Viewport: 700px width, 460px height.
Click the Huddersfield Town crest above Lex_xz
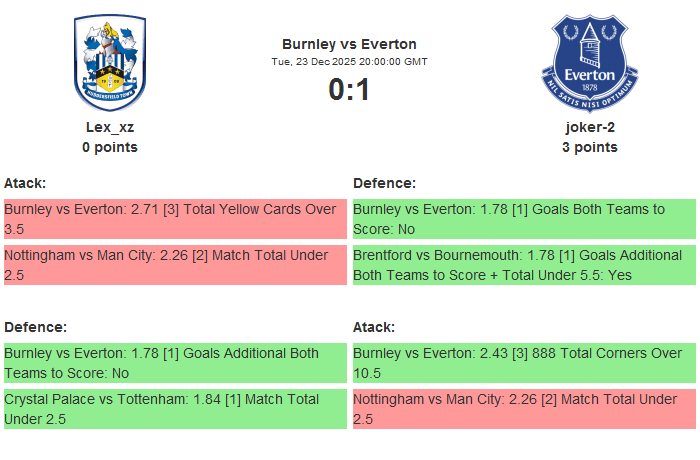pos(110,62)
